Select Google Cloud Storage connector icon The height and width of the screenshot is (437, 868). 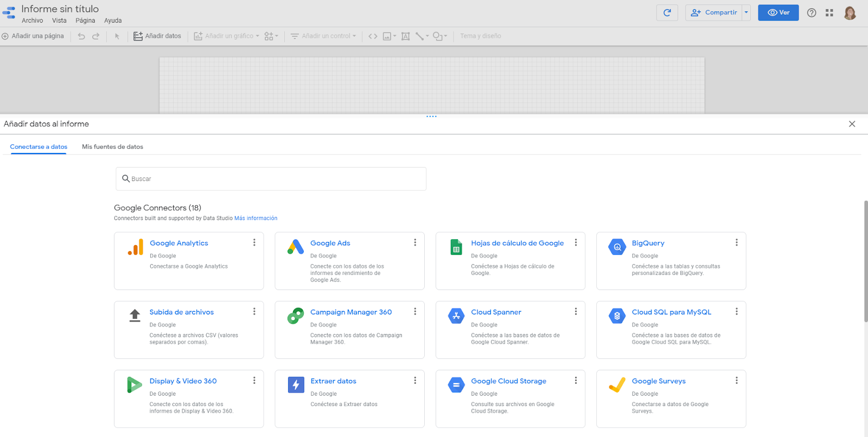click(456, 385)
